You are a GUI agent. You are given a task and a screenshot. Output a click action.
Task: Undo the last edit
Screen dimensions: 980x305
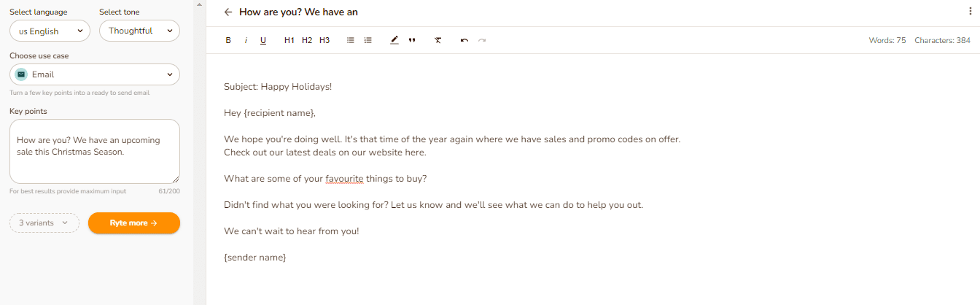coord(464,40)
